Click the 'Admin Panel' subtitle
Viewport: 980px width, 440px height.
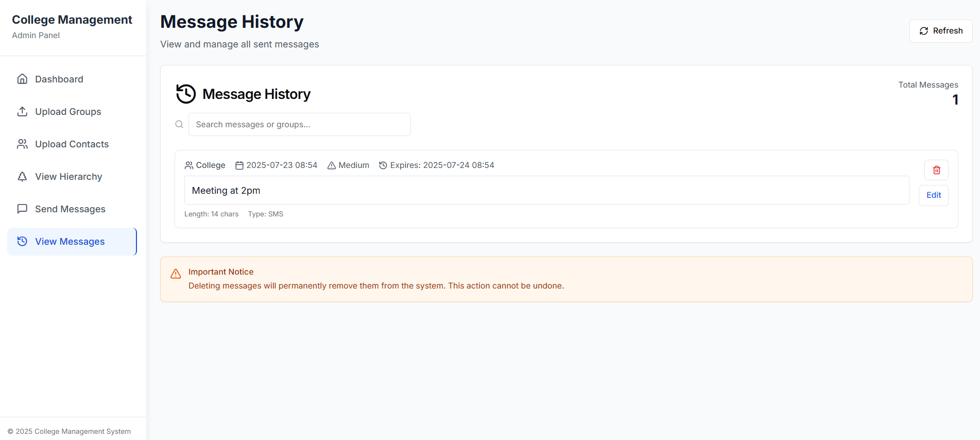(x=36, y=35)
